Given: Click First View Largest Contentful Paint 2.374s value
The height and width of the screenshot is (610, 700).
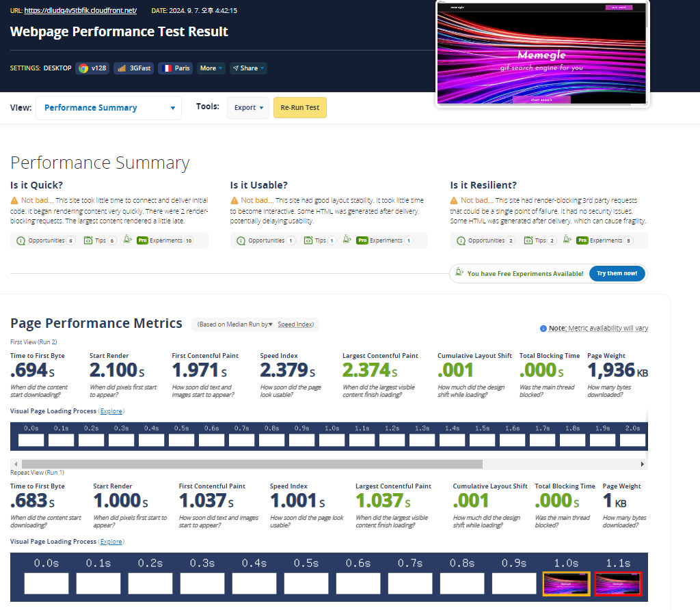Looking at the screenshot, I should pos(370,370).
